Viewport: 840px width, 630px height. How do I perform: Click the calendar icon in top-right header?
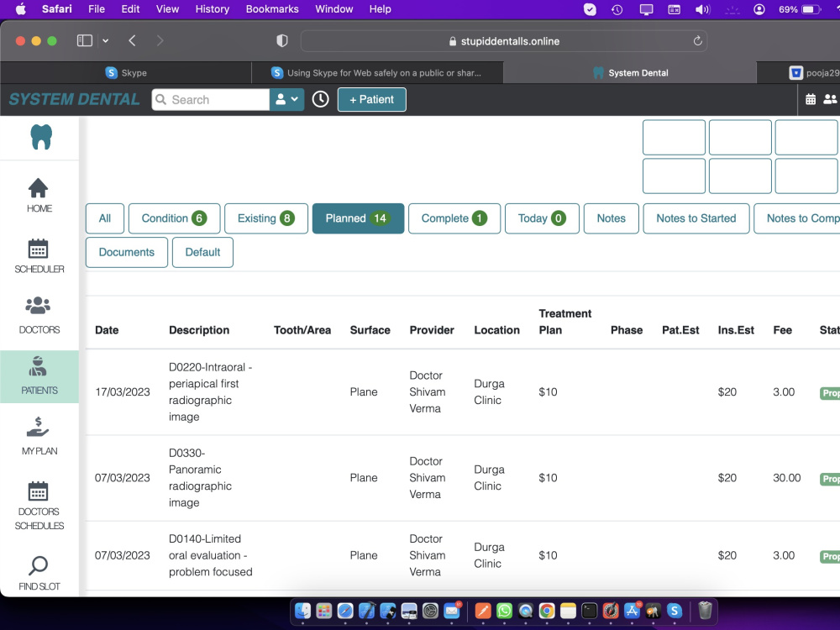click(811, 99)
